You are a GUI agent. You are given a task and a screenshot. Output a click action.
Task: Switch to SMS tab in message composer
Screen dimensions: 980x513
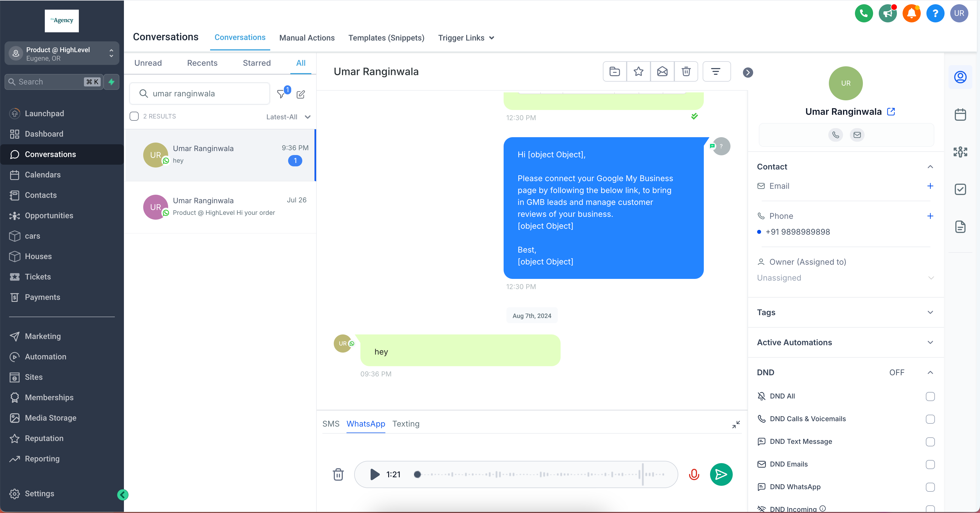pyautogui.click(x=331, y=424)
